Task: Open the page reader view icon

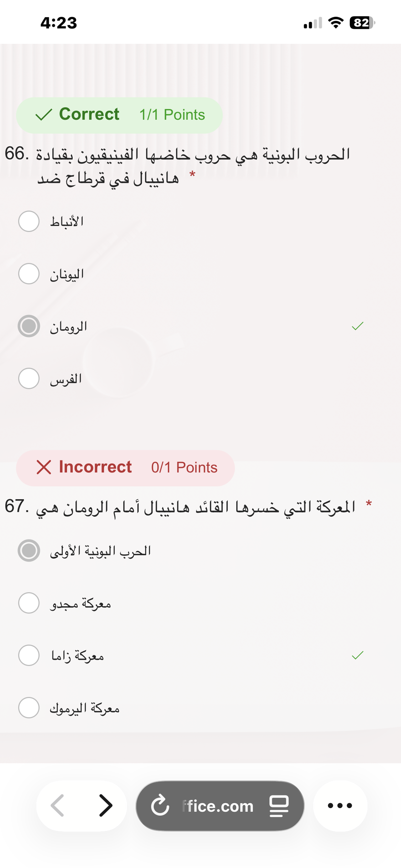Action: pos(279,805)
